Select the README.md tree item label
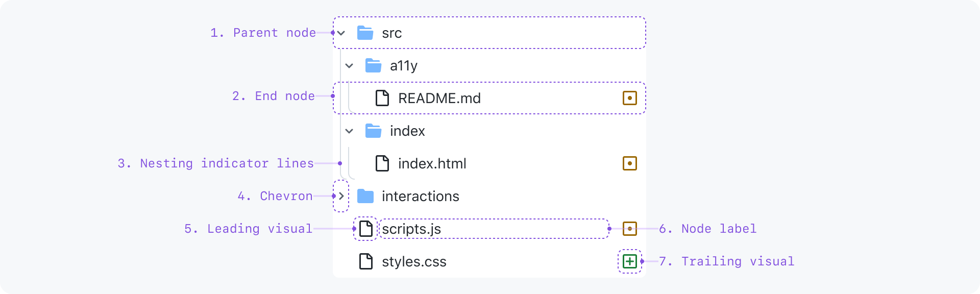980x294 pixels. coord(439,98)
